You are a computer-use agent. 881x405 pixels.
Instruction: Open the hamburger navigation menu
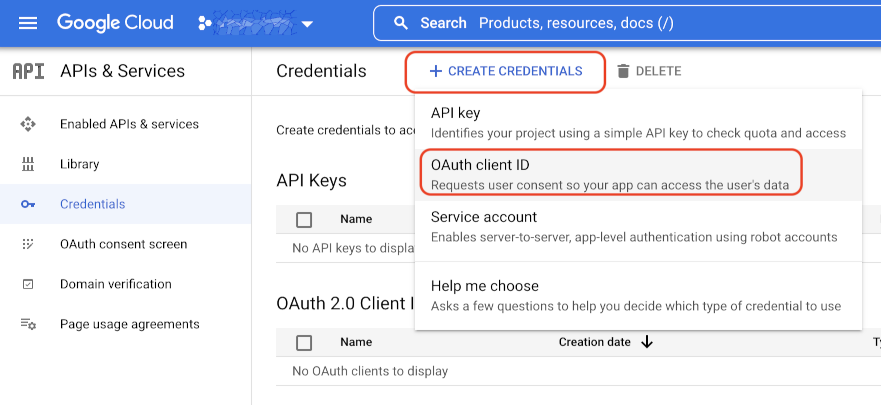pos(28,23)
